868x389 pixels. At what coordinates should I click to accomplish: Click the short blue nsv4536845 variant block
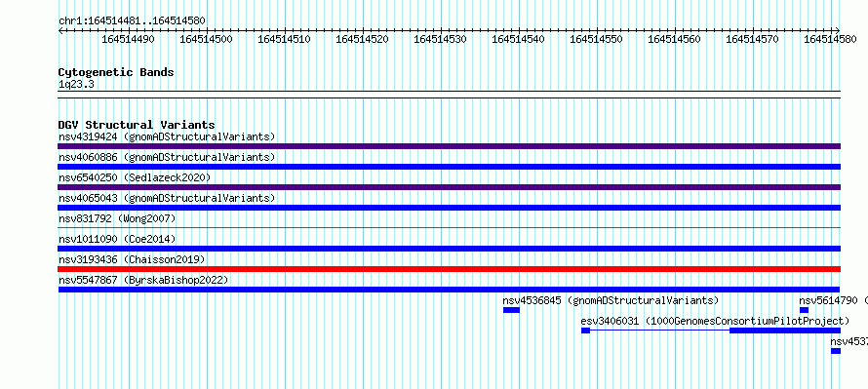[x=511, y=310]
